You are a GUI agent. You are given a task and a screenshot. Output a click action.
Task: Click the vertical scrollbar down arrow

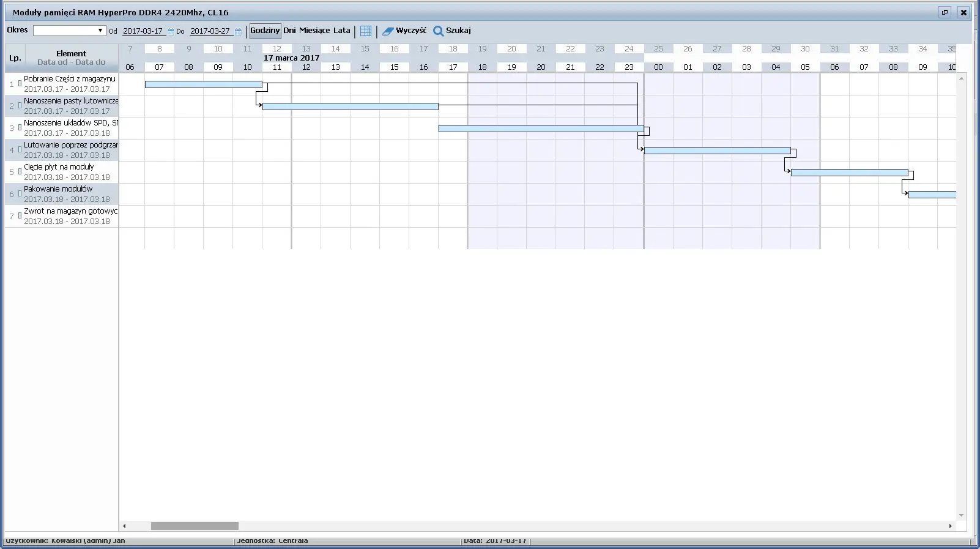pyautogui.click(x=961, y=515)
